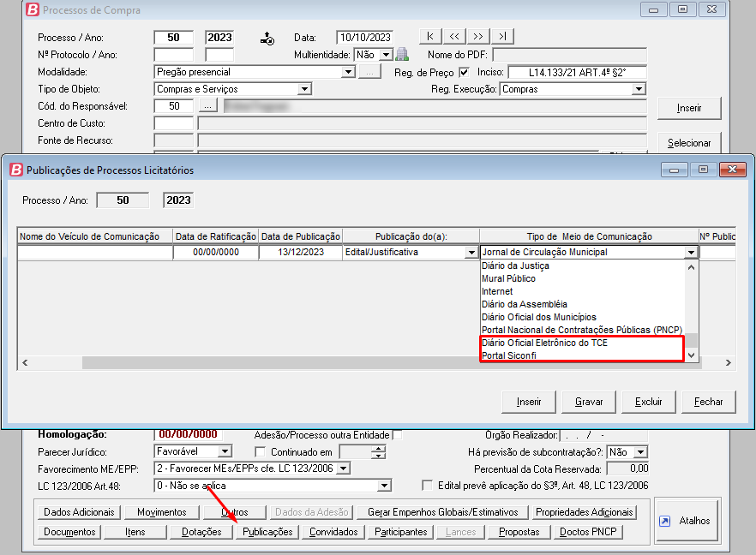Image resolution: width=756 pixels, height=555 pixels.
Task: Click the Fechar button
Action: (709, 402)
